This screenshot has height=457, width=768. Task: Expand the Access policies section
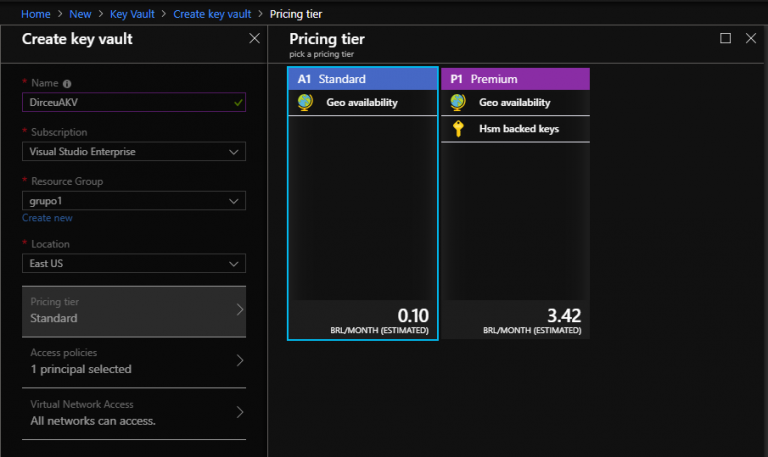pos(133,361)
